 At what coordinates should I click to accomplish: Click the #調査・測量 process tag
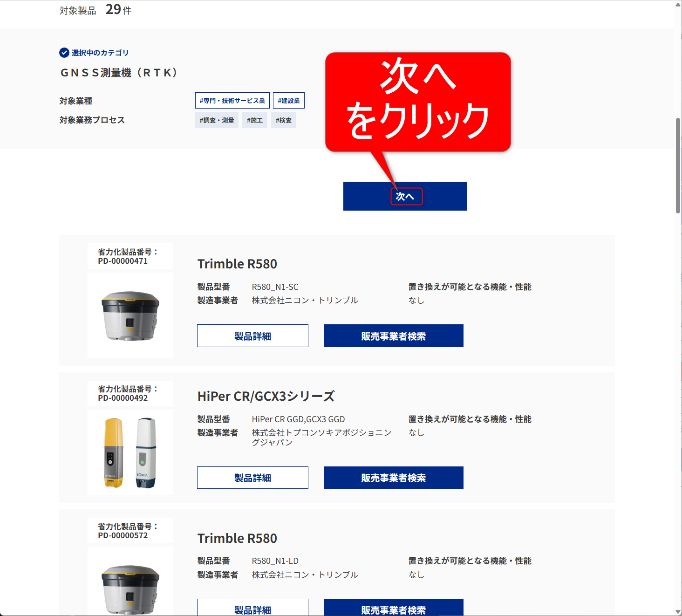point(217,120)
